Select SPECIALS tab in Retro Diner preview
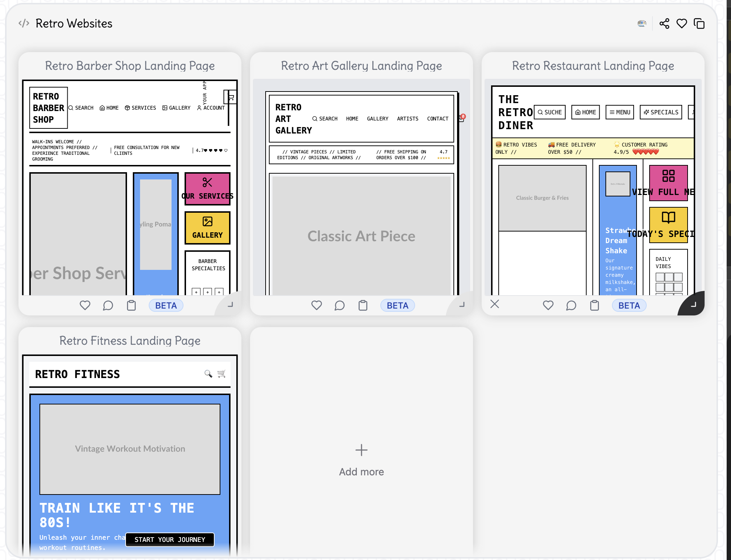The width and height of the screenshot is (731, 560). [661, 112]
